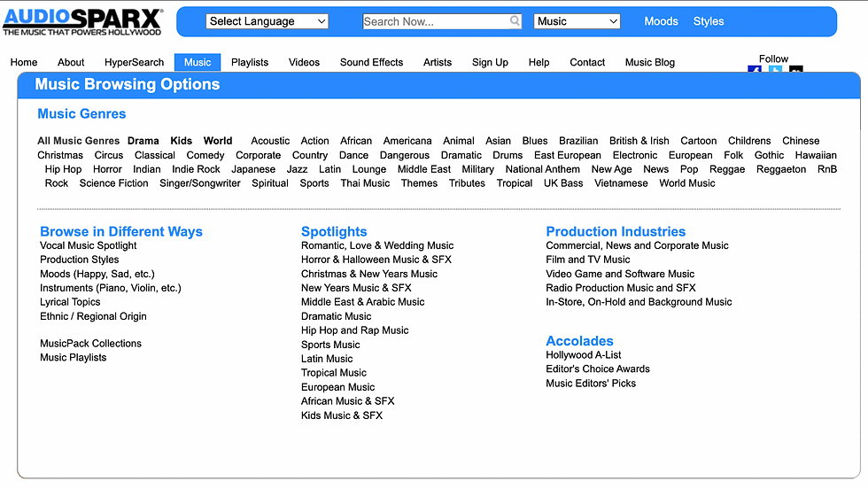Open Horror & Halloween Music & SFX

tap(376, 260)
